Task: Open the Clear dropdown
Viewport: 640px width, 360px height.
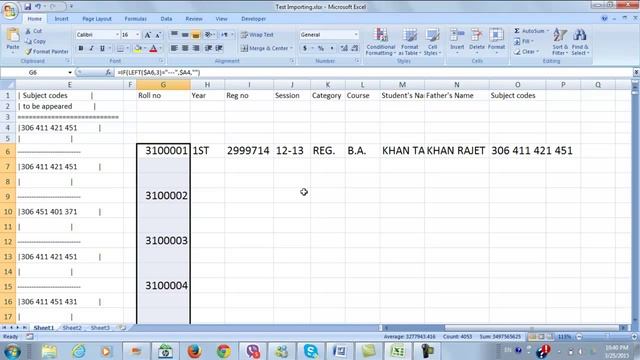Action: coord(527,51)
